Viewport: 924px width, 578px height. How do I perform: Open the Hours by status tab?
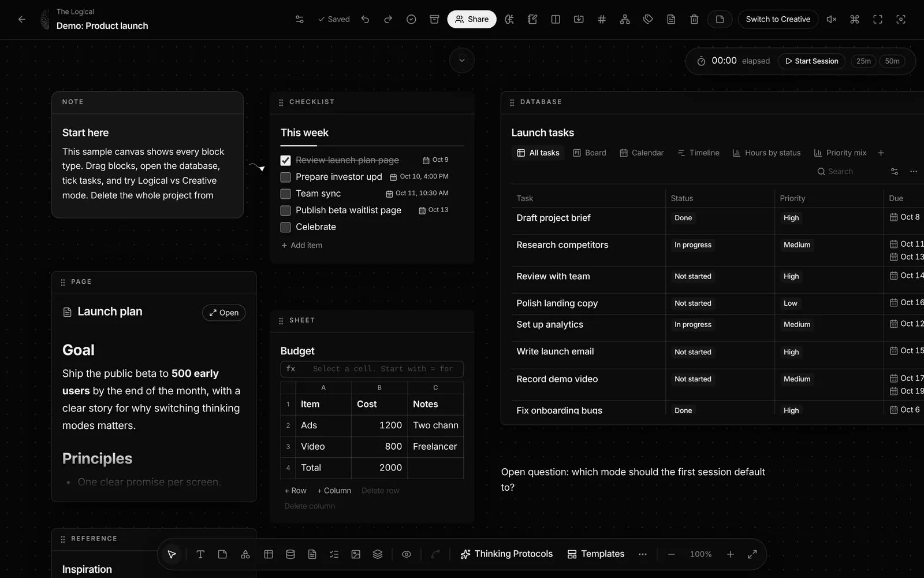766,153
